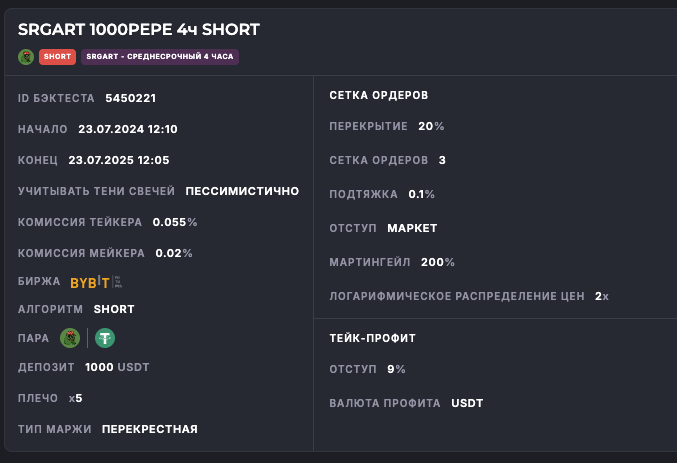Click the PEPE coin icon under the title
Image resolution: width=677 pixels, height=463 pixels.
coord(26,57)
